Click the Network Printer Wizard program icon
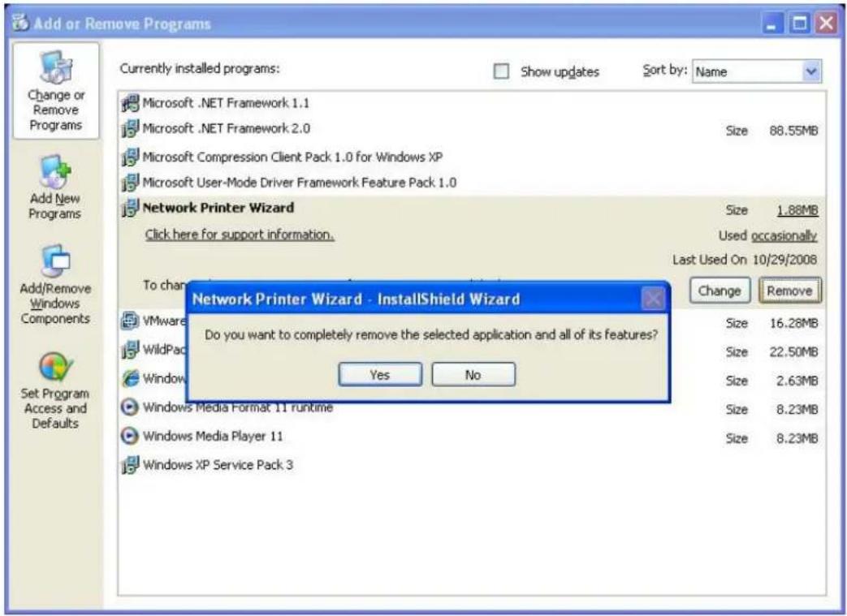Screen dimensions: 847x616 pyautogui.click(x=130, y=208)
